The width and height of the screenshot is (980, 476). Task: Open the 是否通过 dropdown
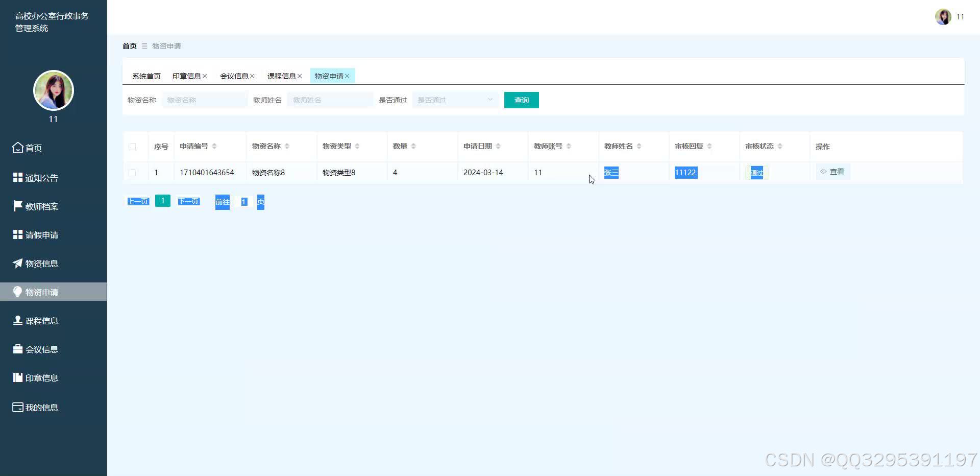coord(455,100)
